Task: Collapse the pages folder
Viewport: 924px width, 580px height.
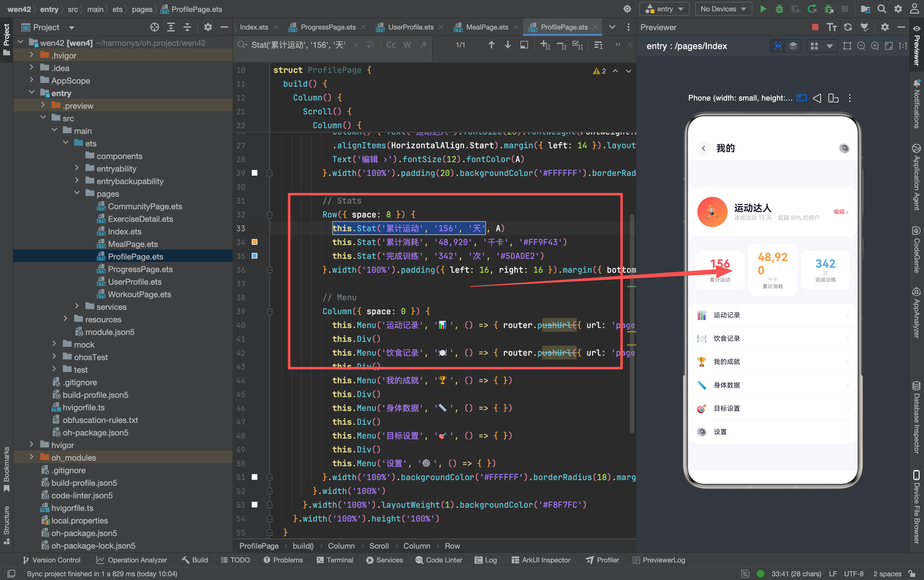Action: (x=77, y=193)
